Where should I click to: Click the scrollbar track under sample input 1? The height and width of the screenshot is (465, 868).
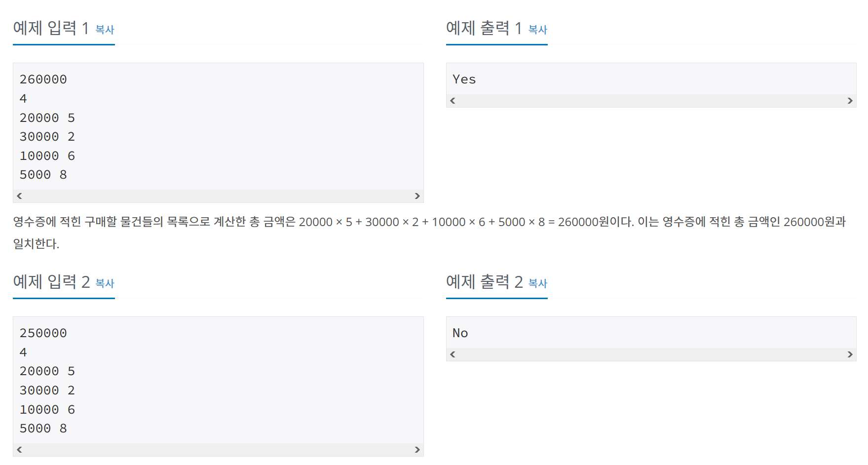pyautogui.click(x=217, y=196)
